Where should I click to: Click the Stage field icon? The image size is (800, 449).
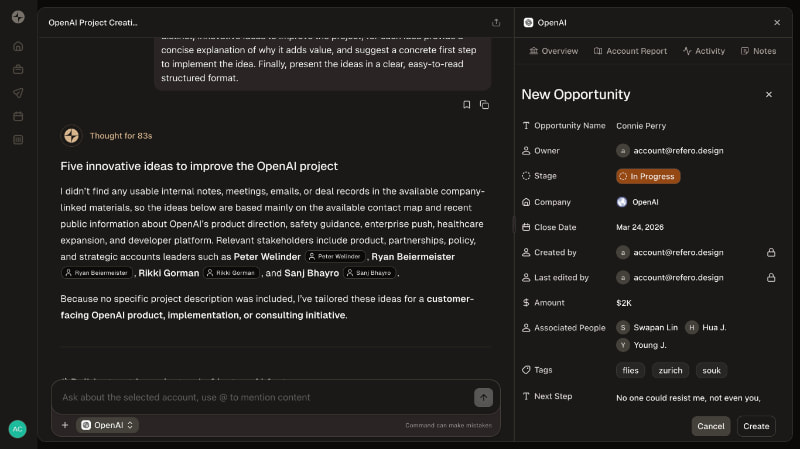click(526, 176)
